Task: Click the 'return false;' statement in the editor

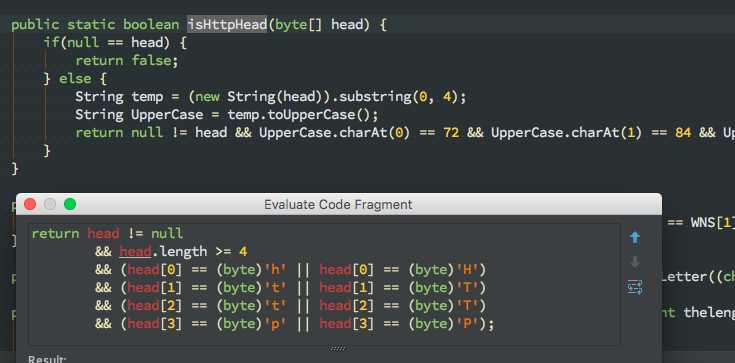Action: [x=127, y=60]
